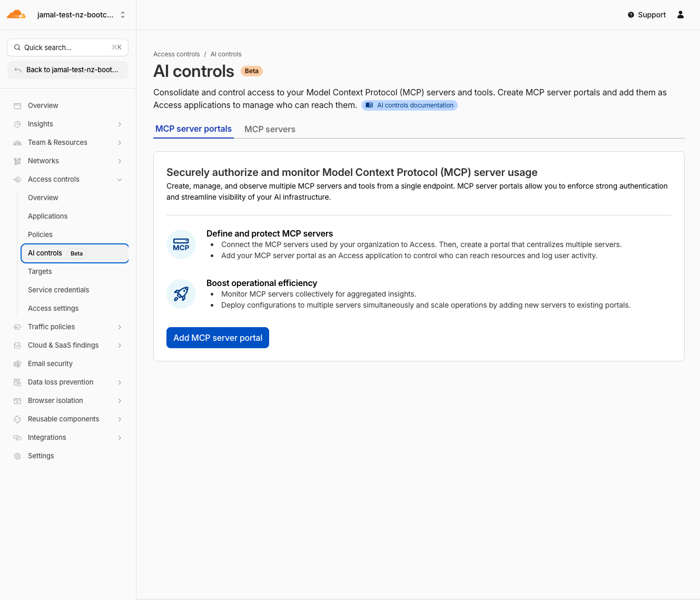Click the Team & Resources icon
700x600 pixels.
(17, 143)
